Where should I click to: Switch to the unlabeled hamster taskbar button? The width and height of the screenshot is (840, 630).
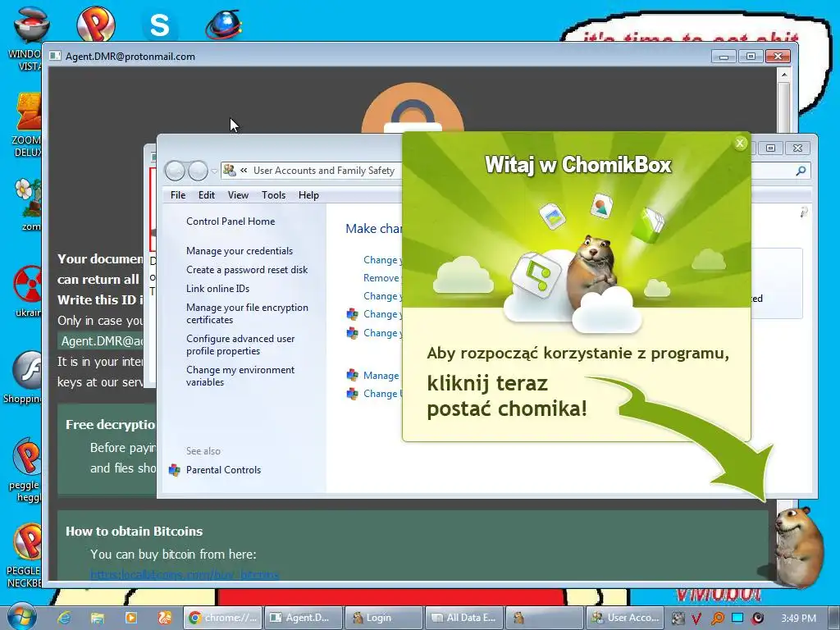(x=545, y=618)
